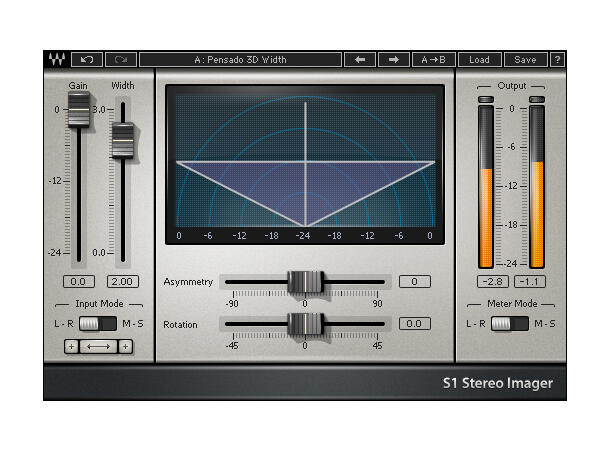Select the Gain value field 0.0
The height and width of the screenshot is (450, 610).
79,281
